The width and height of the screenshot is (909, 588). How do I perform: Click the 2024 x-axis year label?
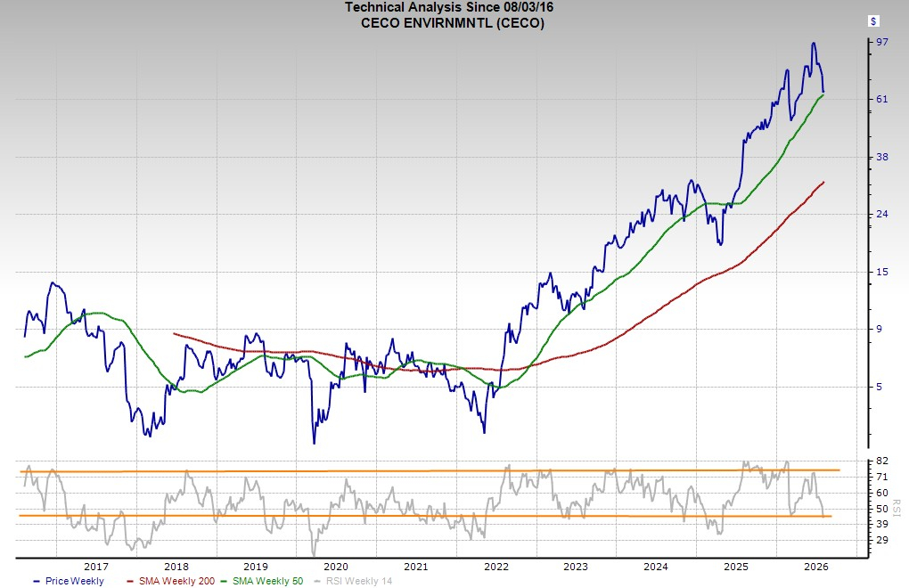(x=656, y=567)
